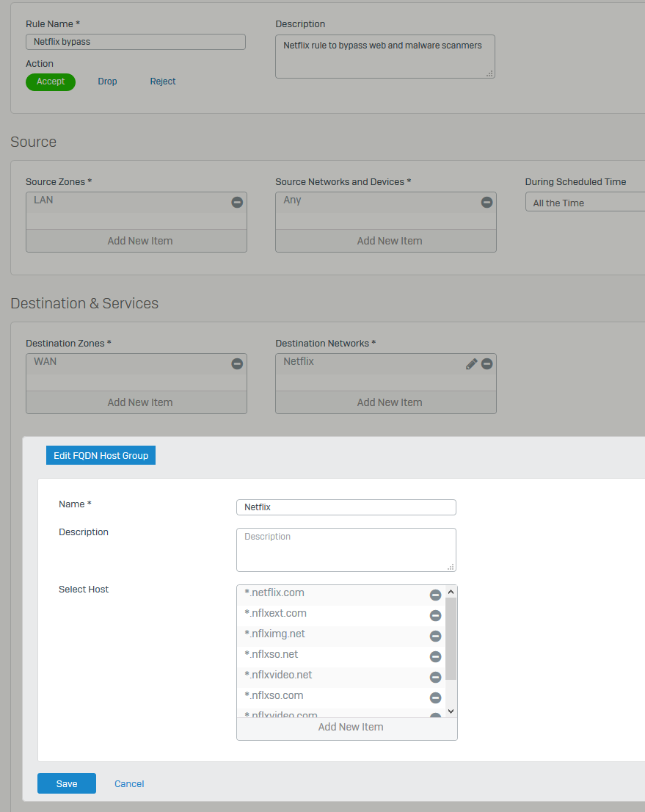Select the Reject action
Viewport: 645px width, 812px height.
[163, 81]
